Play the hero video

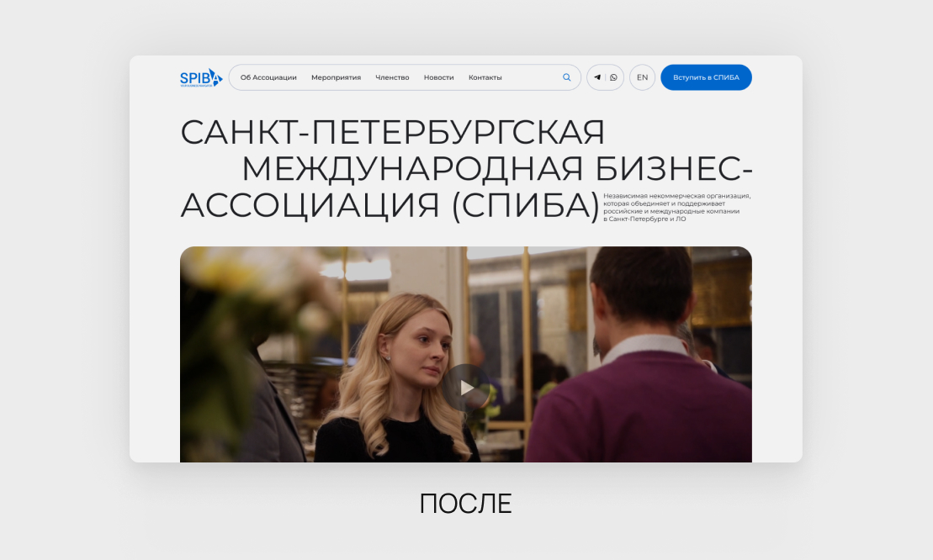coord(466,388)
